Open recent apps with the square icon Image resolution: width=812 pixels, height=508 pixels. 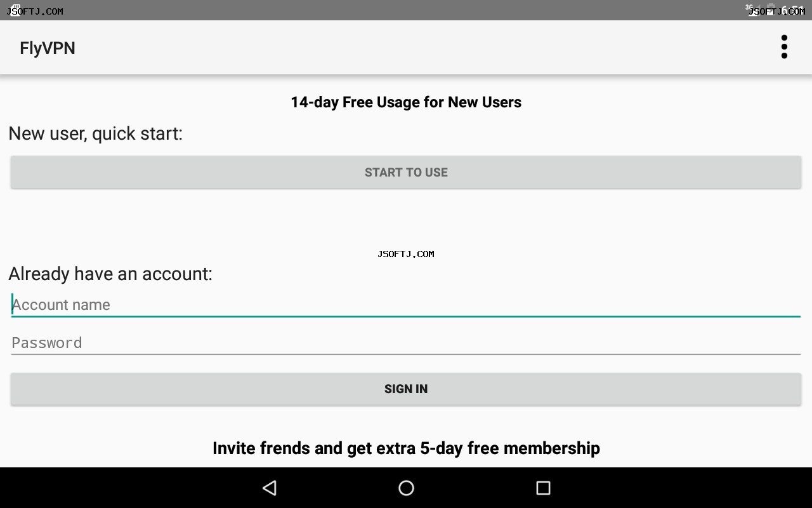tap(543, 488)
